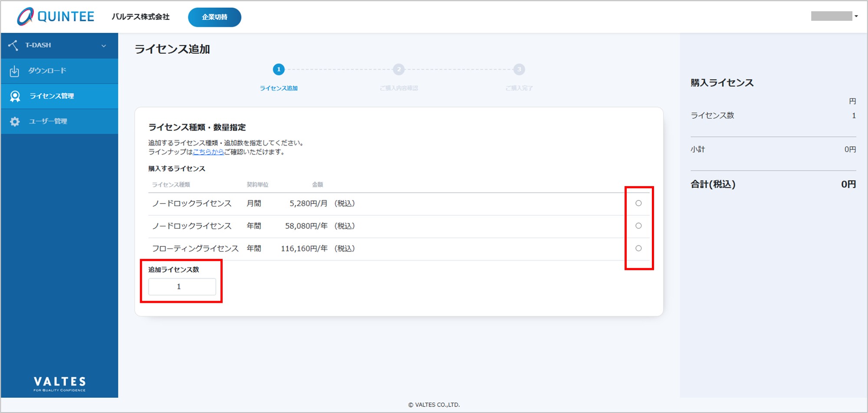Click step 3 circle in progress indicator
The height and width of the screenshot is (413, 868).
tap(519, 69)
